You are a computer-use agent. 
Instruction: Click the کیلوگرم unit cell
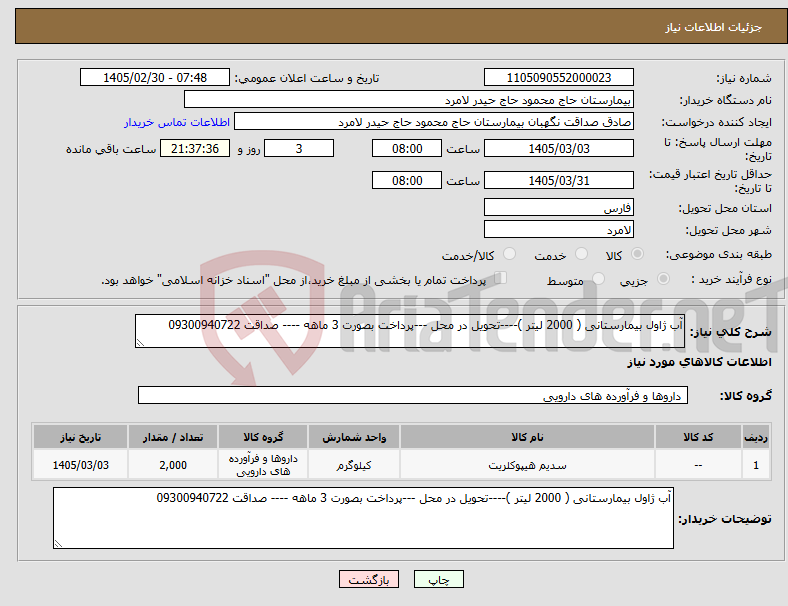(354, 465)
